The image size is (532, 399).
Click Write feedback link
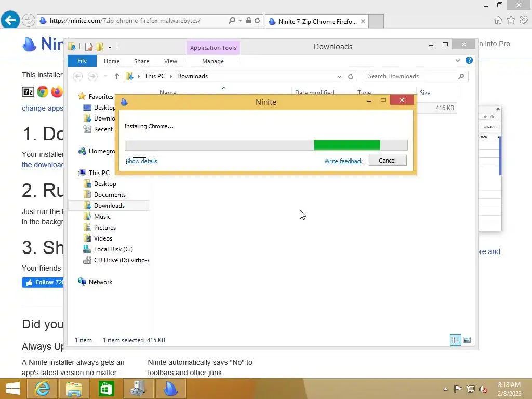point(343,161)
